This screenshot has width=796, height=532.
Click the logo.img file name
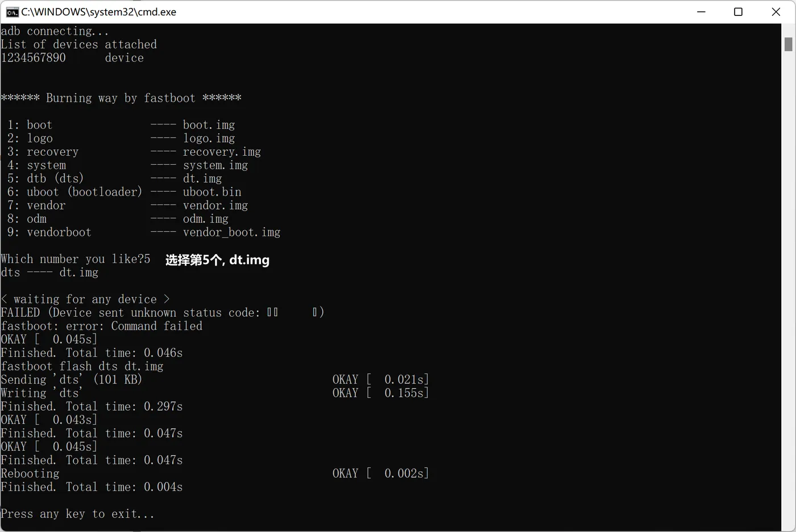click(209, 138)
